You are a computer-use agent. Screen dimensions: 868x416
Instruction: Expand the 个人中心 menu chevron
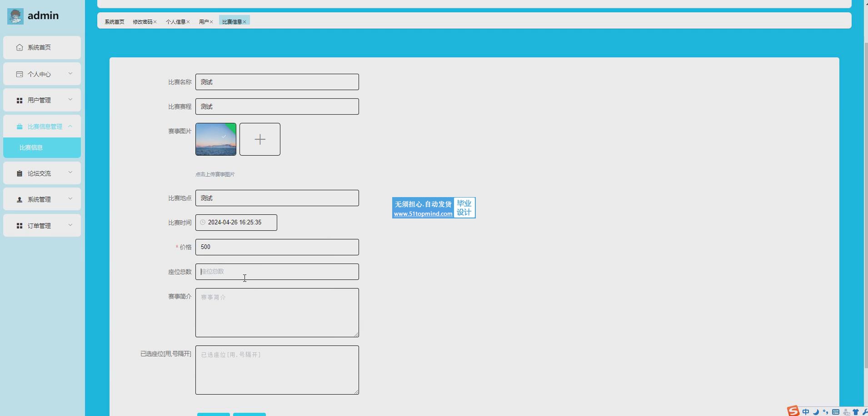point(70,73)
